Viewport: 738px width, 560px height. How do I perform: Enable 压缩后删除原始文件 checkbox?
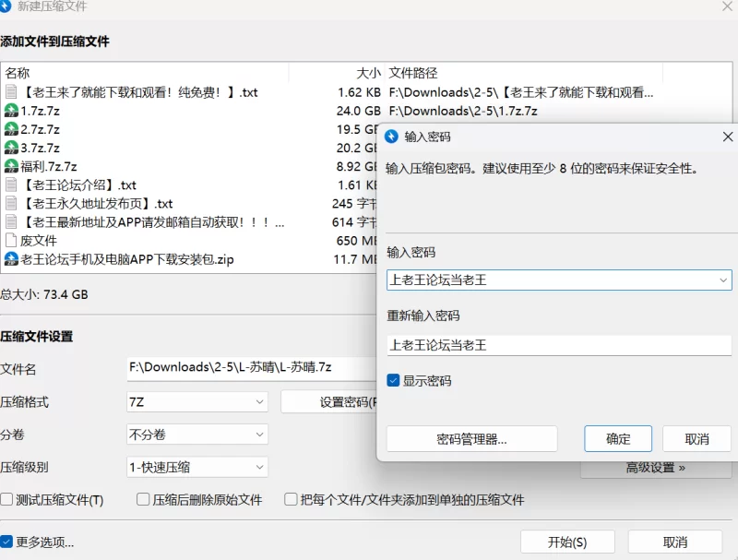[143, 499]
